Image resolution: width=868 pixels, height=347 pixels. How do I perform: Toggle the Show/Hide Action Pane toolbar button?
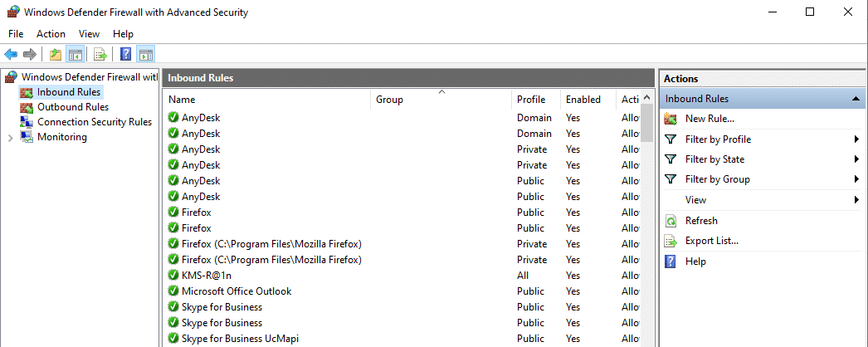tap(145, 55)
